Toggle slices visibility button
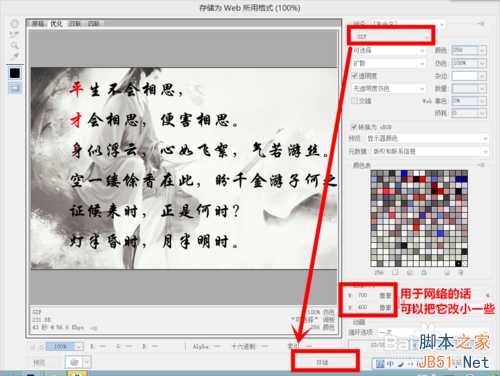Viewport: 500px width, 376px height. pyautogui.click(x=15, y=88)
